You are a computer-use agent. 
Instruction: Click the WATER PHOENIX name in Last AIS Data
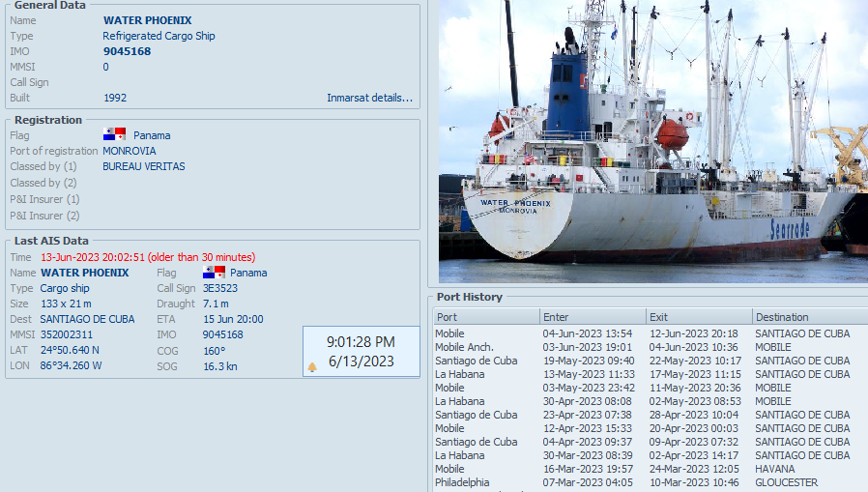[85, 273]
